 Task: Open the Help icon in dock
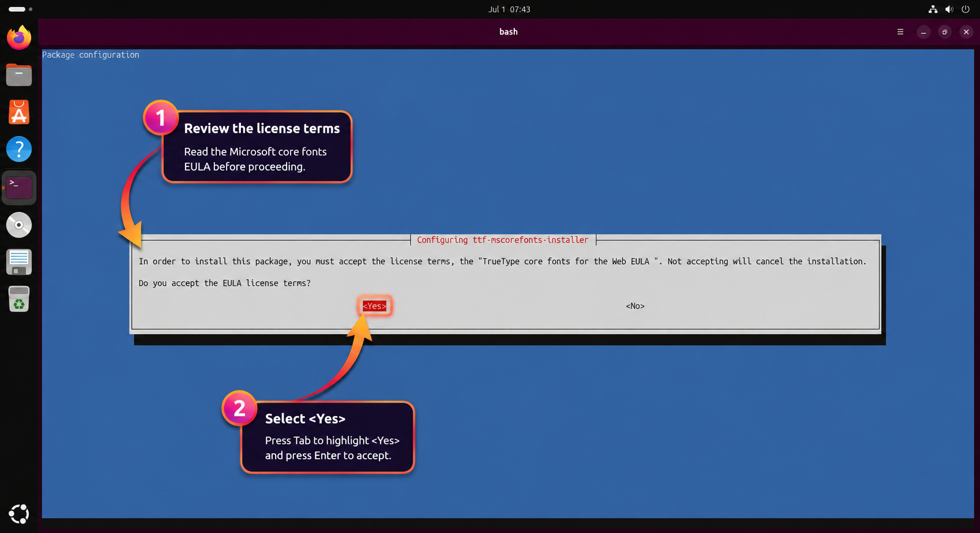[19, 149]
